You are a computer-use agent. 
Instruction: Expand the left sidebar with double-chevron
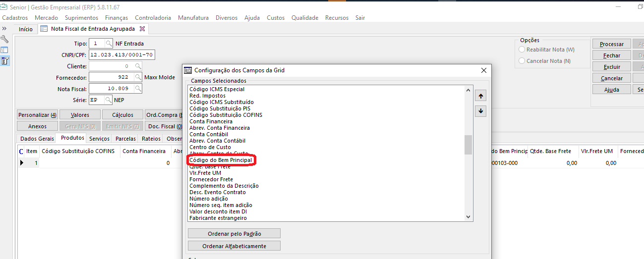(4, 29)
